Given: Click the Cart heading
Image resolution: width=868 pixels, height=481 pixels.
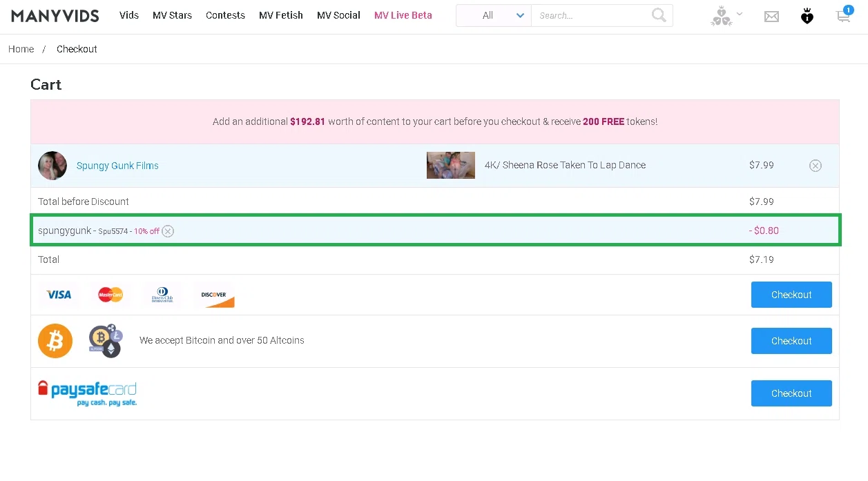Looking at the screenshot, I should 46,84.
